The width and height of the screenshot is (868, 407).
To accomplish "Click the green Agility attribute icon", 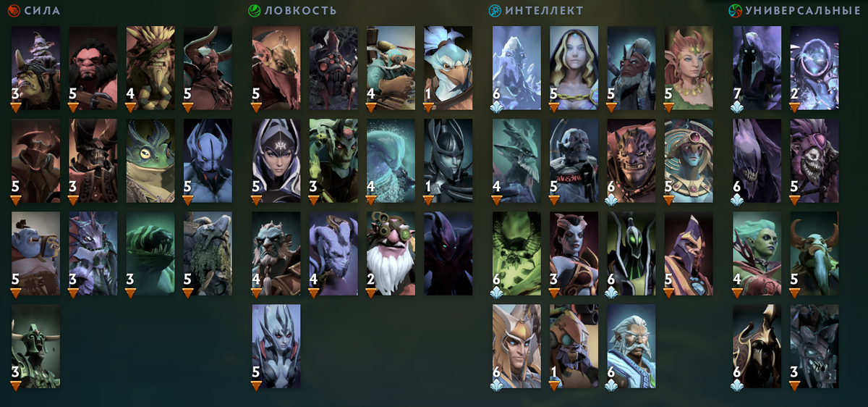I will [255, 10].
